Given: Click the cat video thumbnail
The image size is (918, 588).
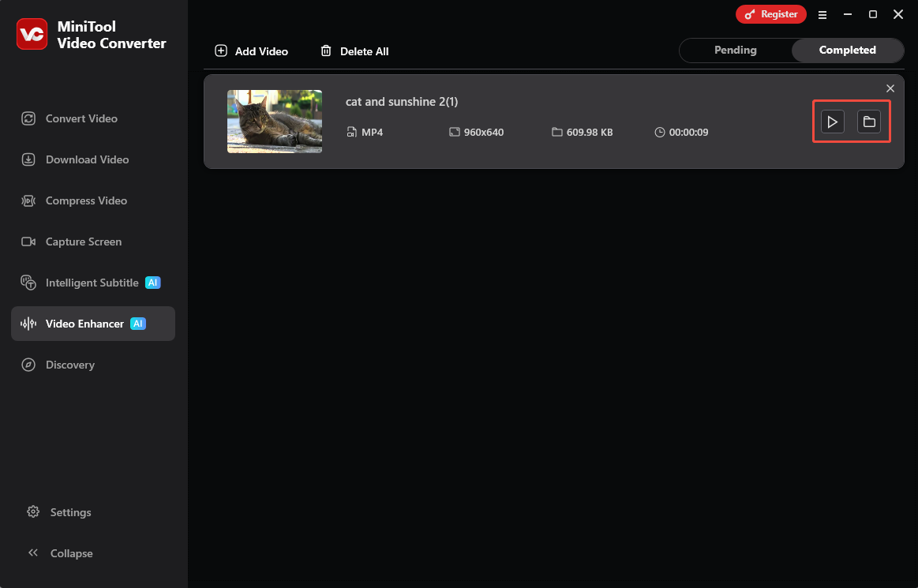Looking at the screenshot, I should [x=275, y=122].
